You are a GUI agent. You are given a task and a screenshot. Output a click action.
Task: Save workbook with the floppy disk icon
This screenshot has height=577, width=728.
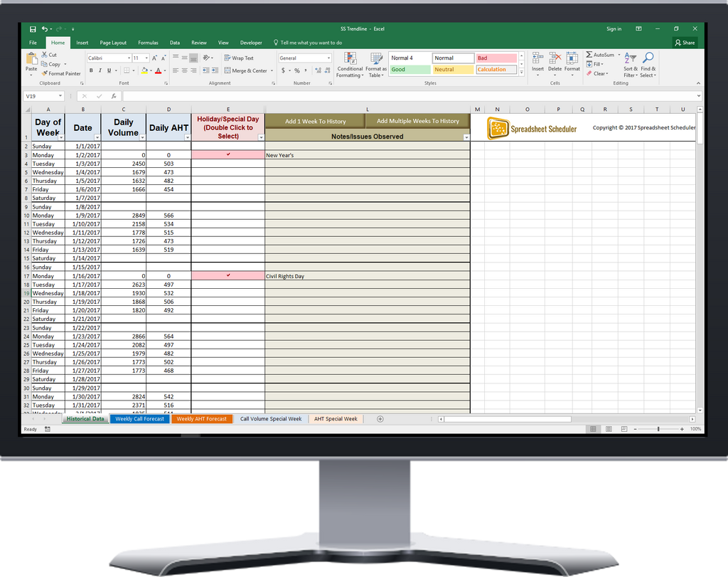click(33, 28)
